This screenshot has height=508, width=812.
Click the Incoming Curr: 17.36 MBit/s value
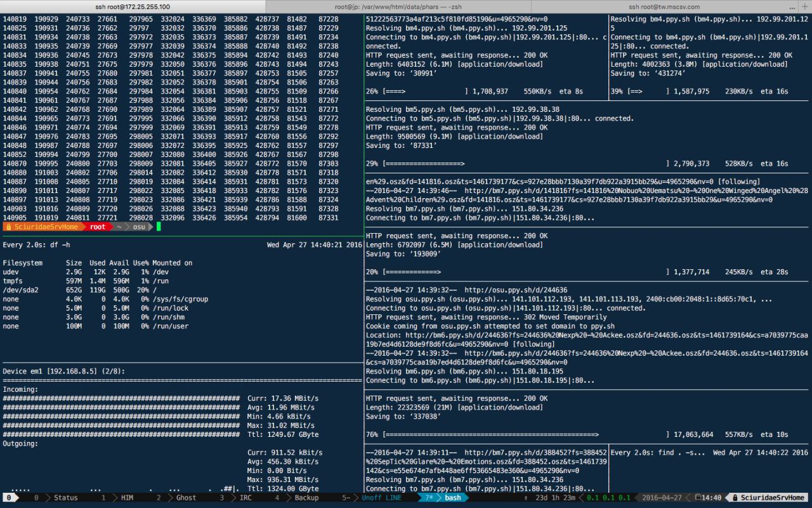coord(283,399)
